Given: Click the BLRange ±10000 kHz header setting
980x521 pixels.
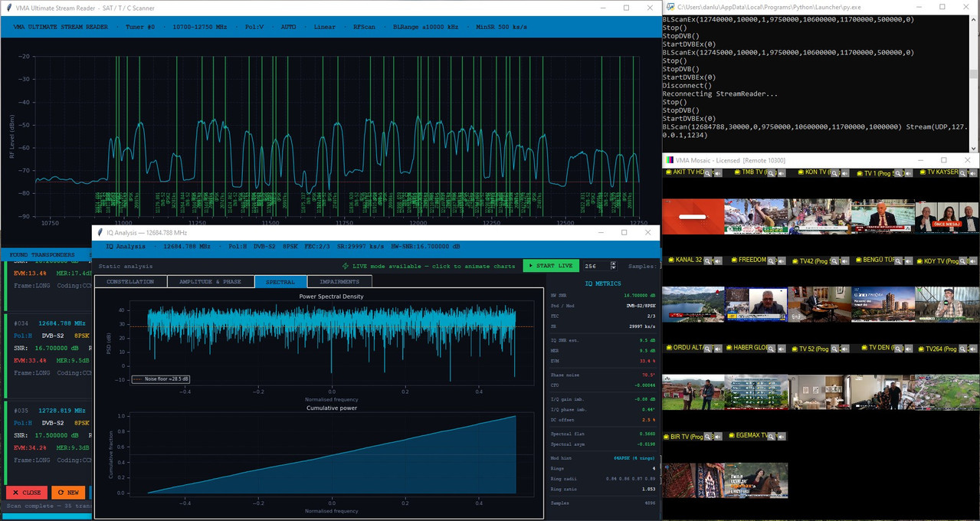Looking at the screenshot, I should click(425, 27).
